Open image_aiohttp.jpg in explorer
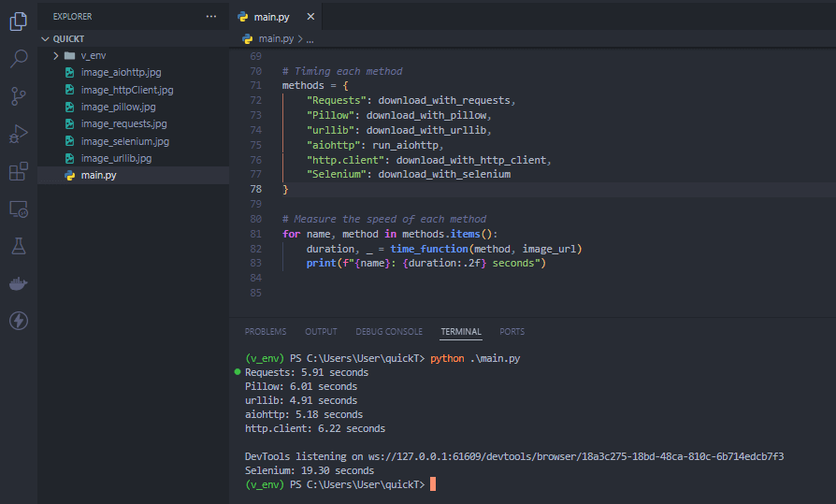This screenshot has height=504, width=836. pyautogui.click(x=134, y=73)
